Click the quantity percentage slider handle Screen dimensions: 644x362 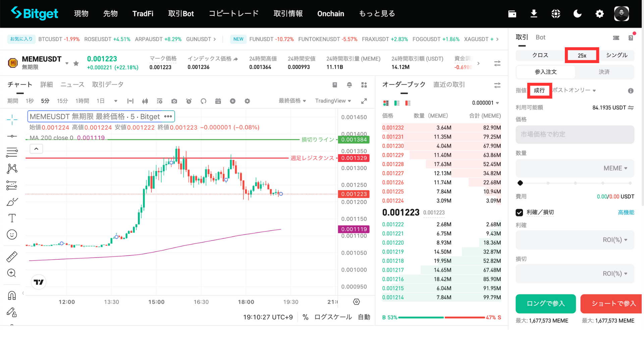[520, 183]
